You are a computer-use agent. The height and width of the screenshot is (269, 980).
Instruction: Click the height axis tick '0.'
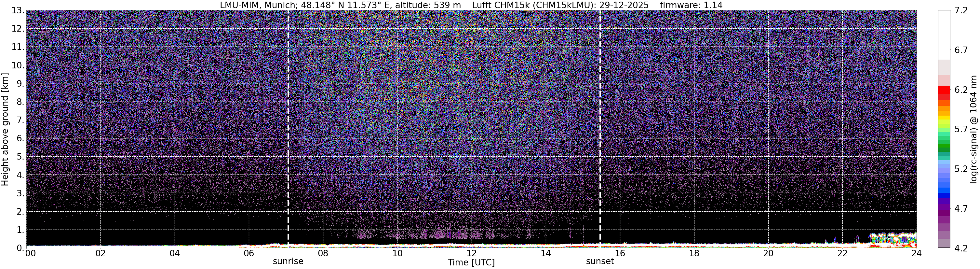point(20,248)
